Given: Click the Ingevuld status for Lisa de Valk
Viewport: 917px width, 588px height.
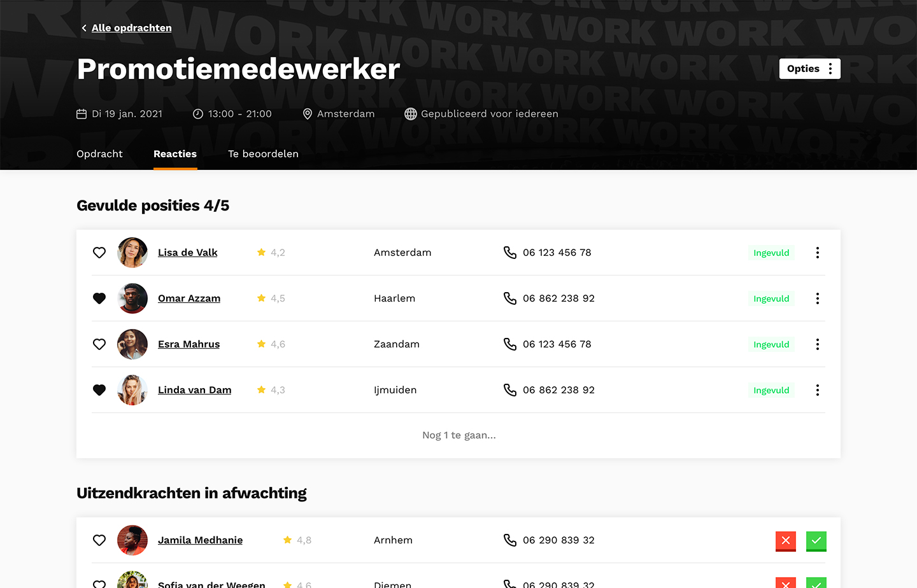Looking at the screenshot, I should tap(771, 253).
